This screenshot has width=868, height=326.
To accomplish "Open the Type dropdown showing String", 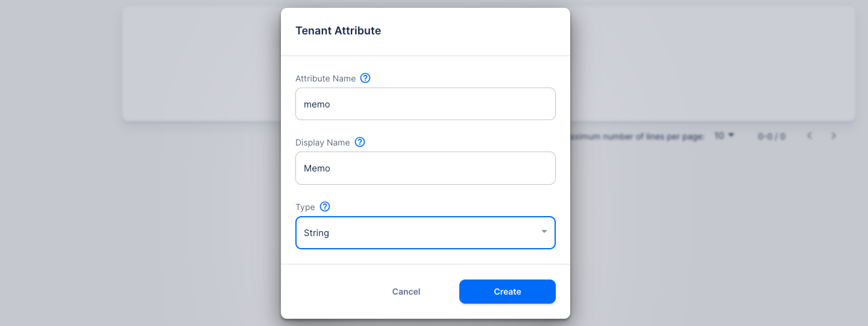I will click(426, 232).
